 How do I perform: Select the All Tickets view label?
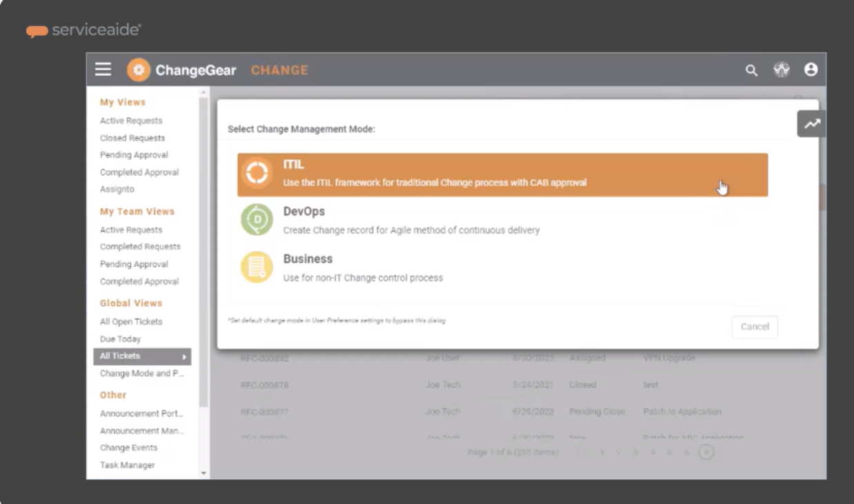click(x=120, y=356)
